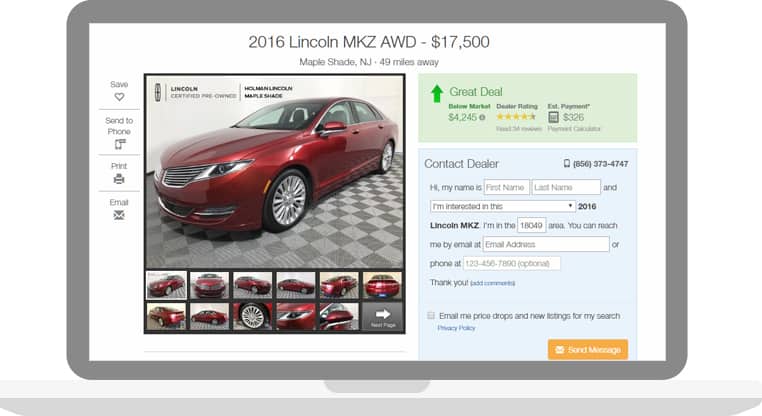The height and width of the screenshot is (416, 762).
Task: Click the "$326" estimated payment
Action: [x=573, y=117]
